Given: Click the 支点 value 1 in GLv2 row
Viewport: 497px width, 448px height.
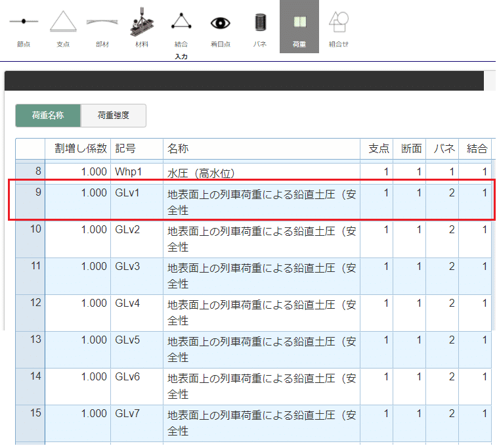Looking at the screenshot, I should coord(377,239).
